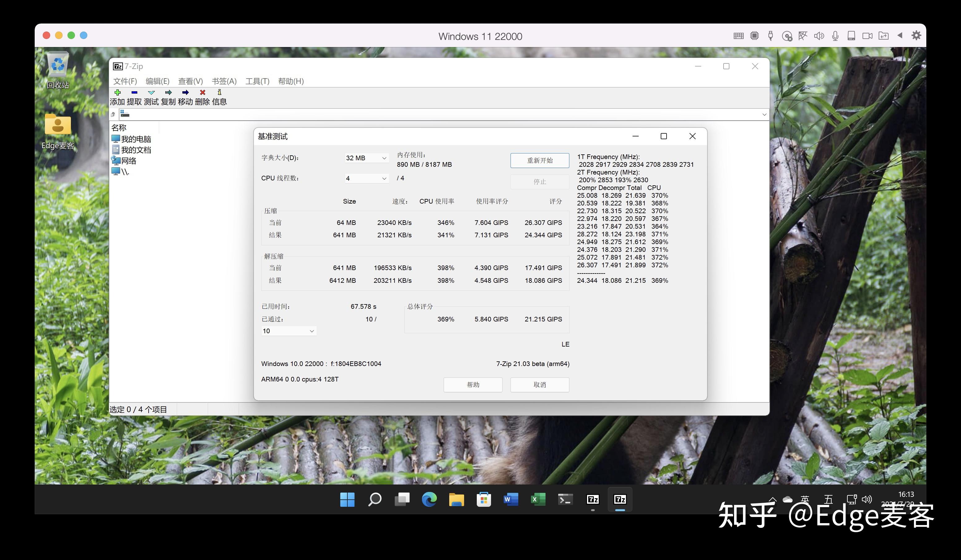Open the 书签(A) menu
Screen dimensions: 961x560
tap(224, 81)
